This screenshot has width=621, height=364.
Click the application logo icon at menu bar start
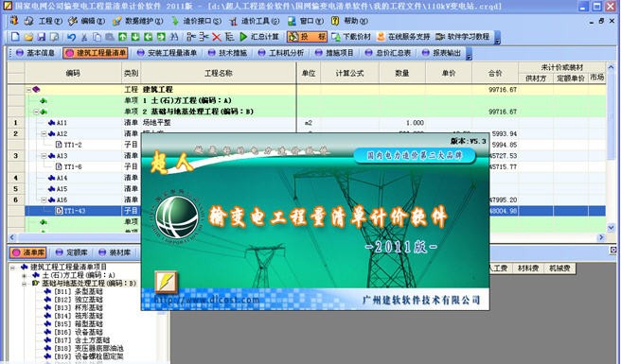pos(14,21)
